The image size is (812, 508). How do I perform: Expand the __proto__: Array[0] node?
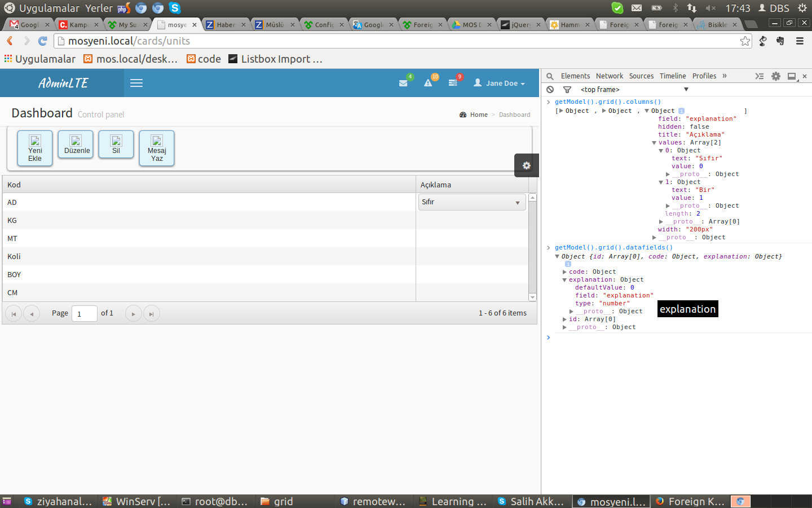point(661,222)
